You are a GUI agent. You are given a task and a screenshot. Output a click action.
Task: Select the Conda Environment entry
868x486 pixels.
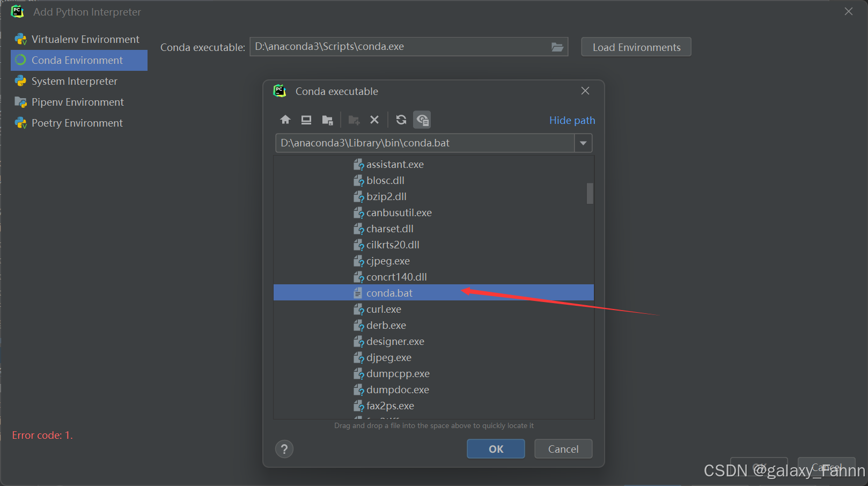pyautogui.click(x=79, y=60)
